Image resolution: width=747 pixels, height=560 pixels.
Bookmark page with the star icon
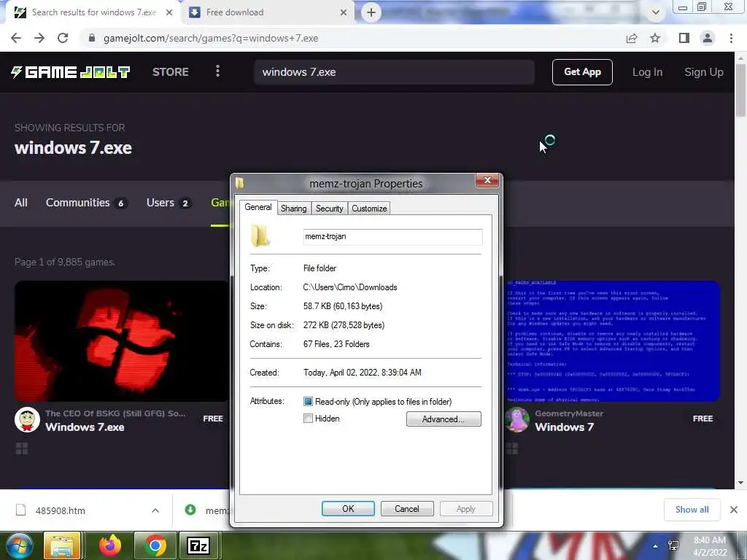click(x=656, y=38)
